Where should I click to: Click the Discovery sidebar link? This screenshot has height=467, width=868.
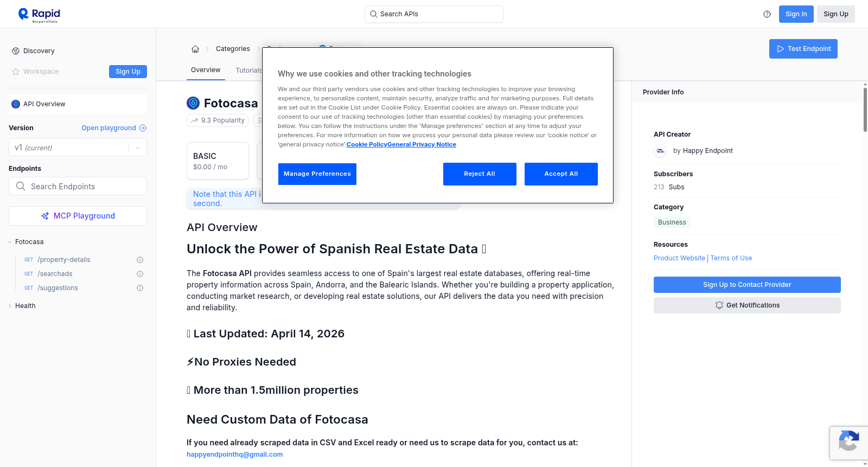pos(39,51)
